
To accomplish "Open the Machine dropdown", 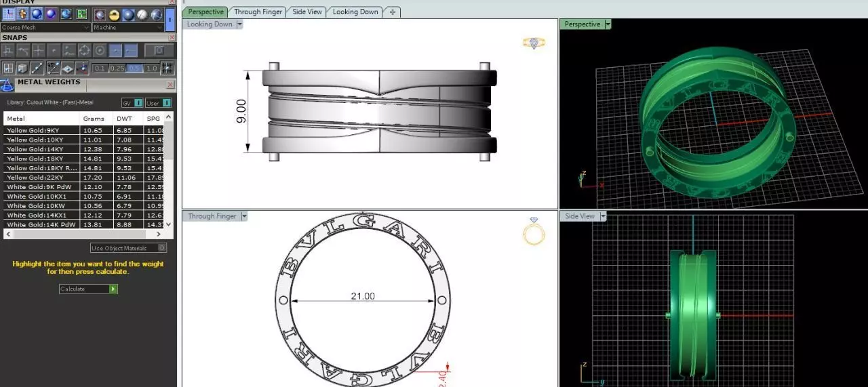I will (128, 28).
